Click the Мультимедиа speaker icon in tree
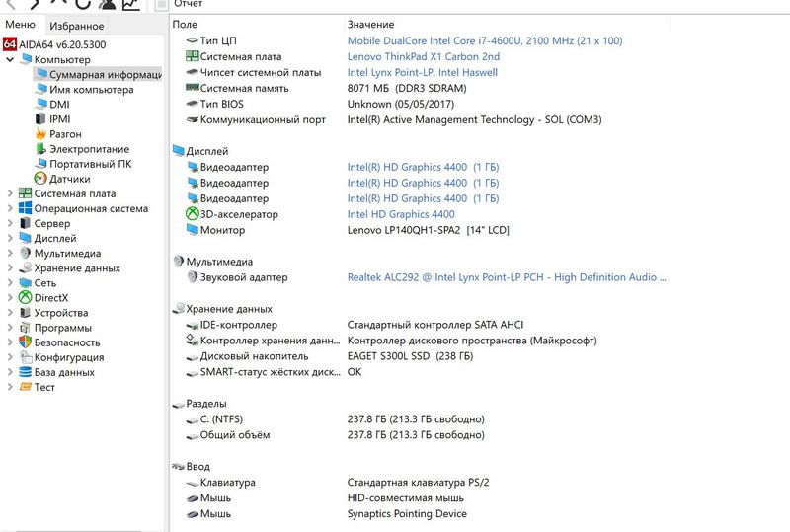 coord(25,254)
